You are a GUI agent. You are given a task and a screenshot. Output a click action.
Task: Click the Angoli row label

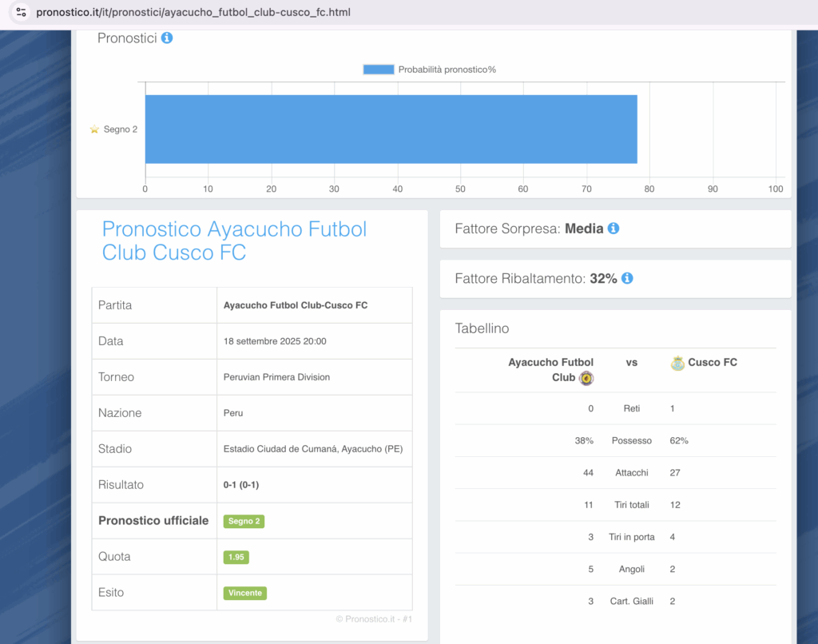(631, 570)
